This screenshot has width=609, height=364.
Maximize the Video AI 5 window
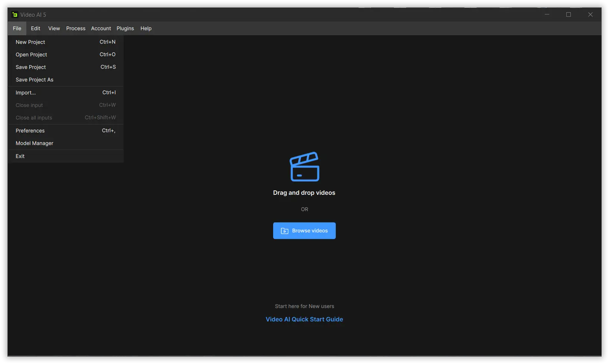(569, 15)
